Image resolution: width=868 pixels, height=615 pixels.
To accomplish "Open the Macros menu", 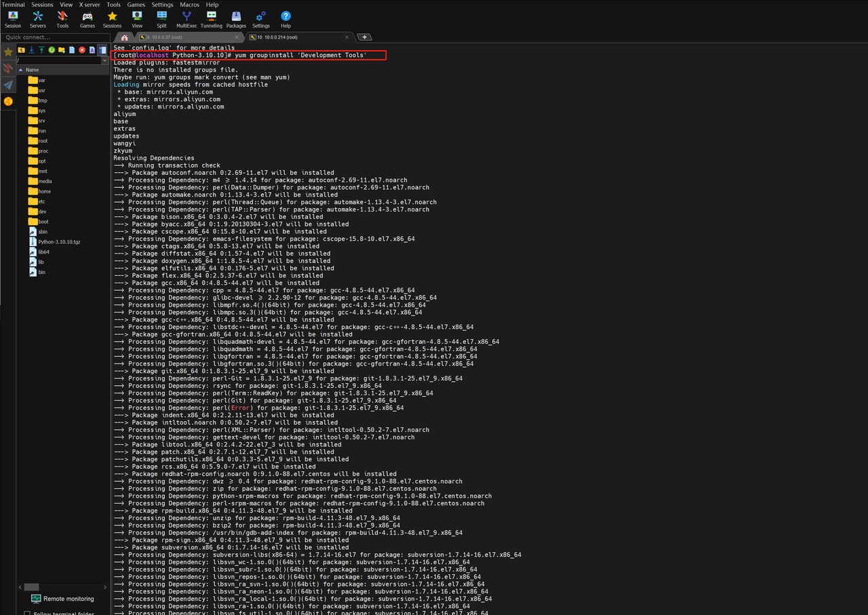I will tap(189, 5).
